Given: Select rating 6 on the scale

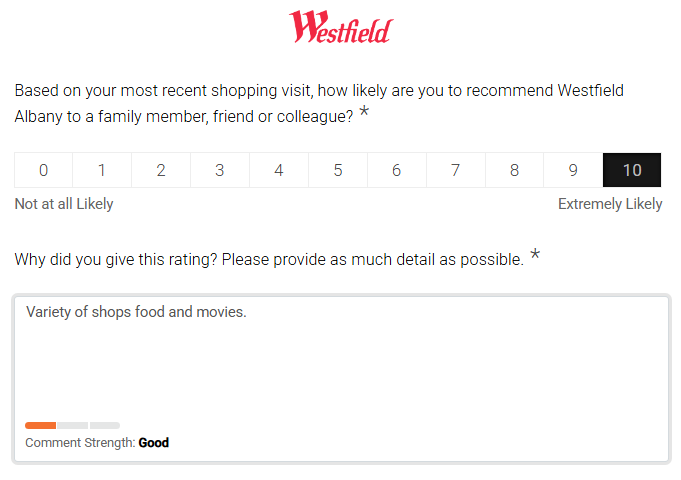Looking at the screenshot, I should click(397, 170).
